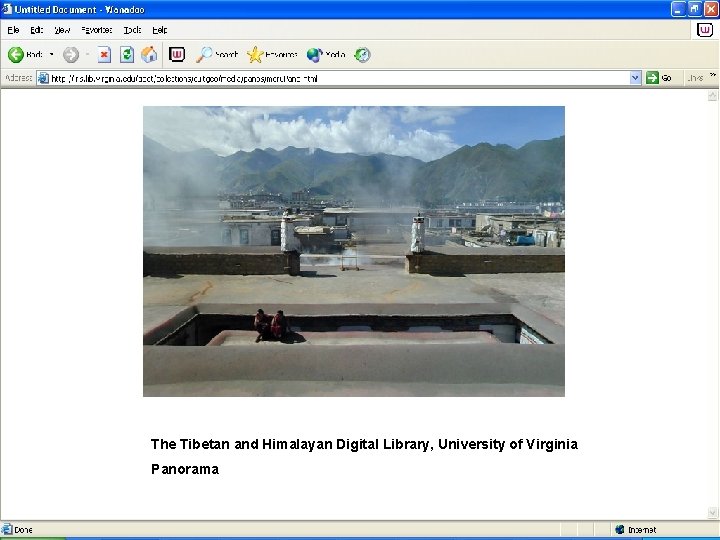Click the Wanadoo throbber logo in menu bar
720x540 pixels.
tap(705, 30)
